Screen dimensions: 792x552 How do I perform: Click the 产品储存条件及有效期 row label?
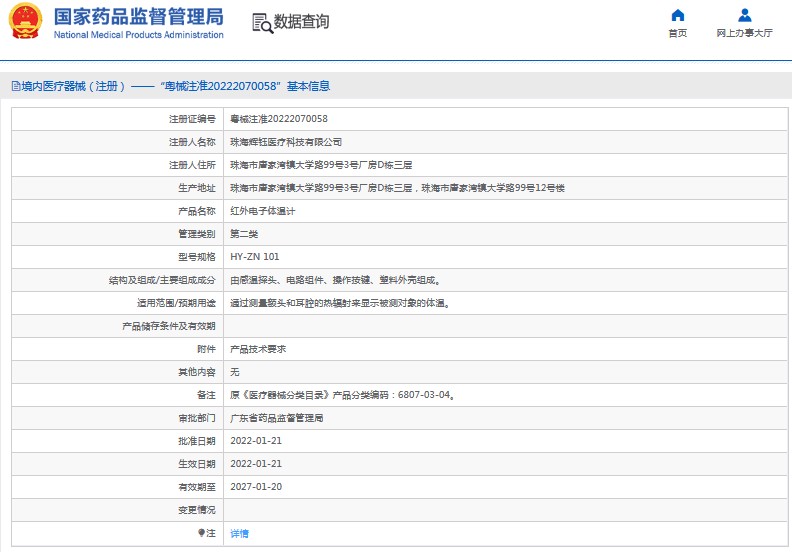pos(169,326)
